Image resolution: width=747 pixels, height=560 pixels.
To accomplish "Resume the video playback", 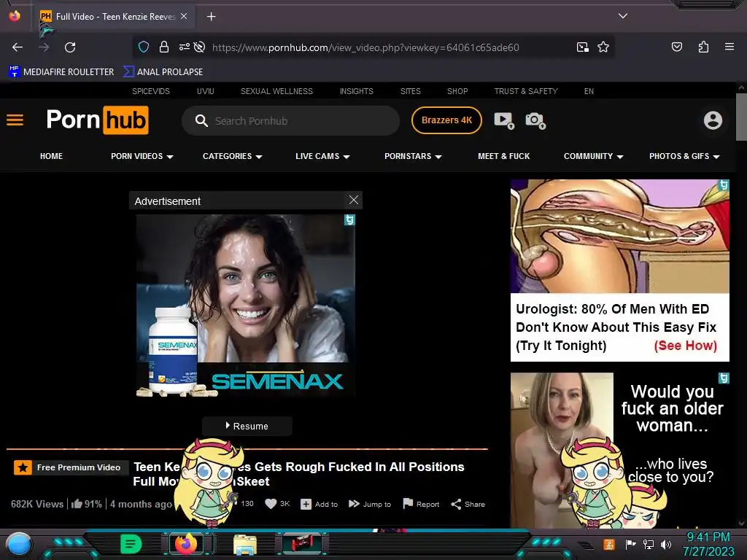I will (x=247, y=426).
